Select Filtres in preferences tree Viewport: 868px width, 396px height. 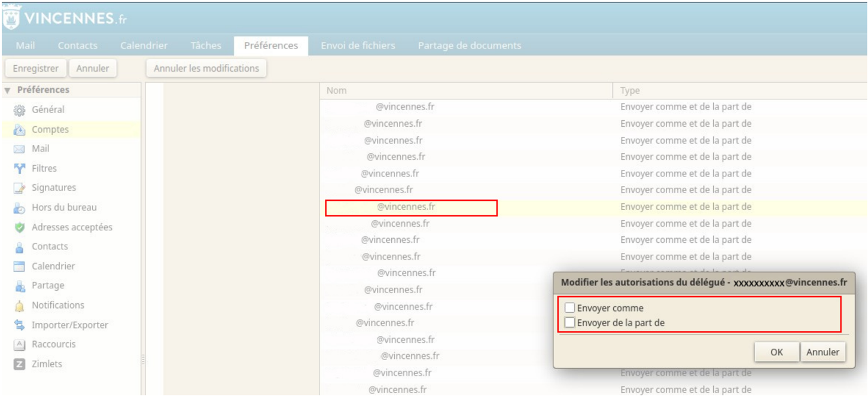[44, 169]
